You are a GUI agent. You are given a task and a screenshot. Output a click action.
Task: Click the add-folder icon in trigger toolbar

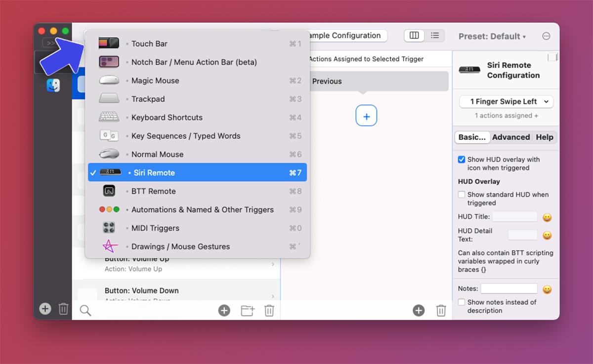coord(248,310)
